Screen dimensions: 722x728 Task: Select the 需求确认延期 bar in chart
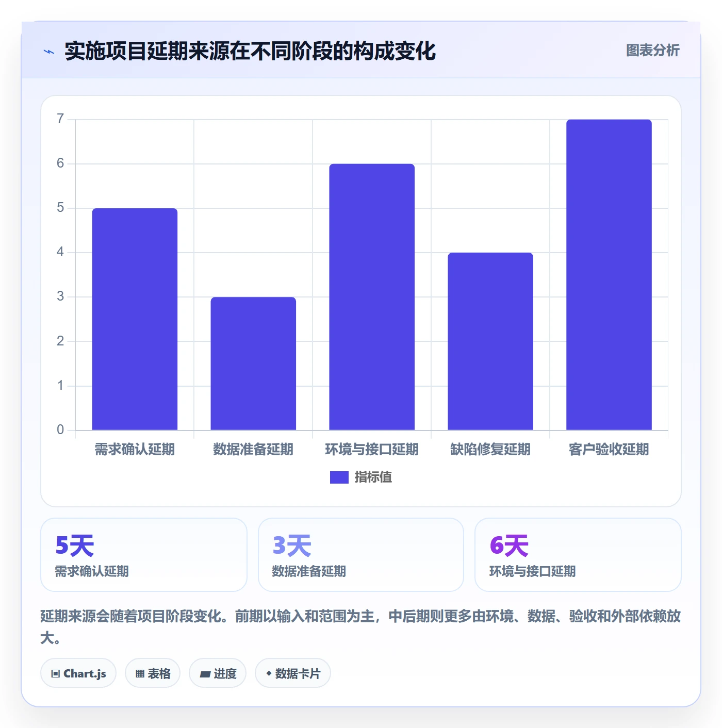coord(135,319)
